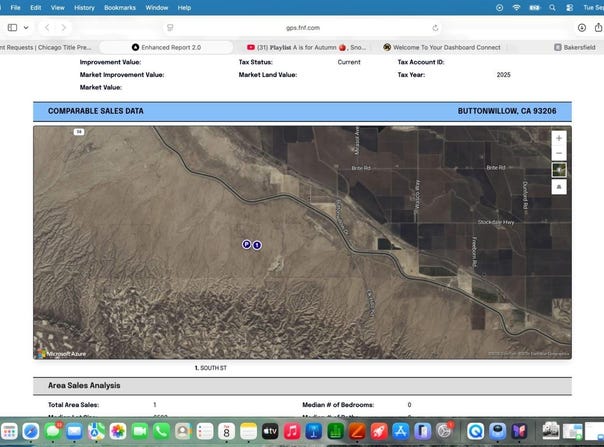Open Wi-Fi status in menu bar
The height and width of the screenshot is (447, 604).
coord(516,8)
